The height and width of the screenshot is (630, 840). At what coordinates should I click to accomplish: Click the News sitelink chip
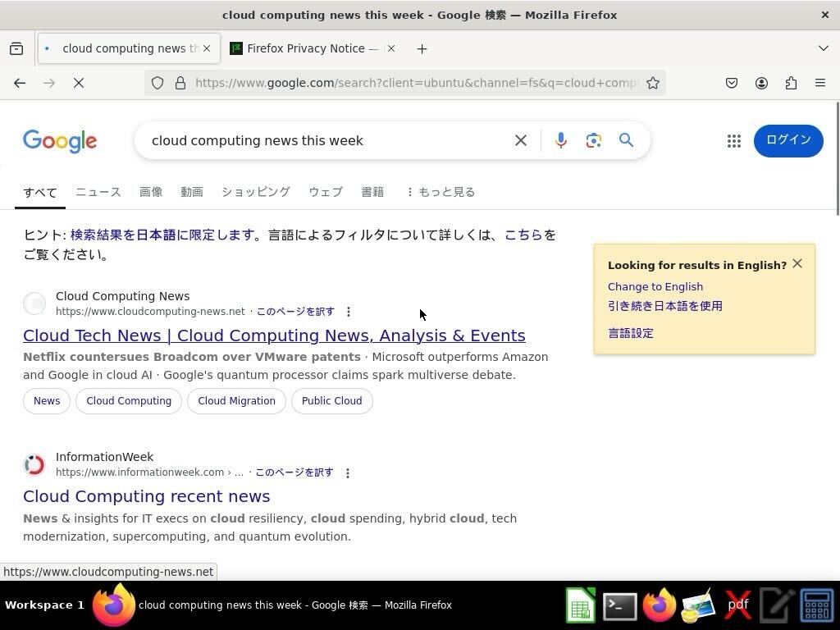click(x=47, y=401)
